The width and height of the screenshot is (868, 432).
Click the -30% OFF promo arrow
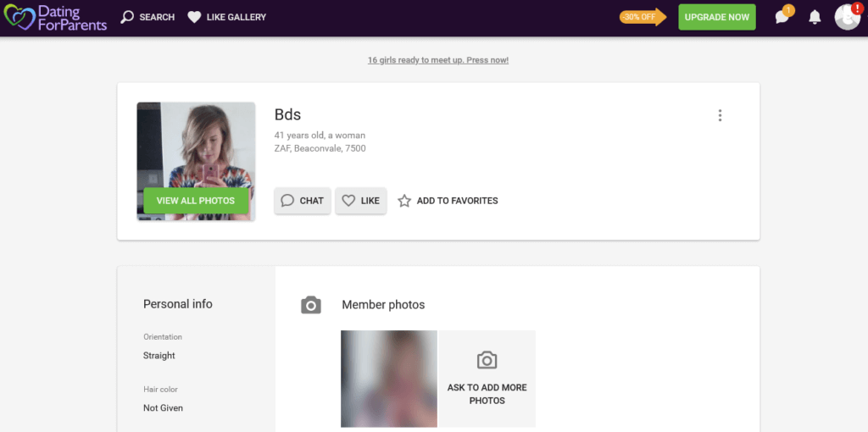(x=643, y=17)
